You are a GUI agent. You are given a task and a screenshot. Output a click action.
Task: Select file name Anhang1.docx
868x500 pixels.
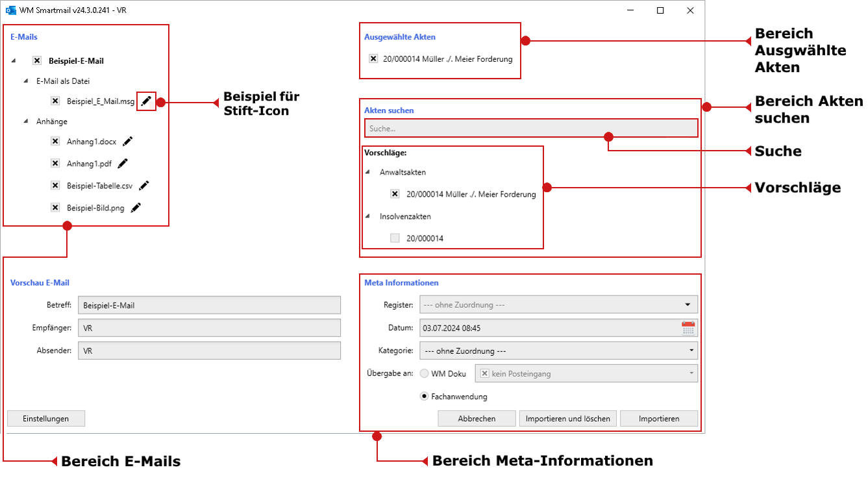pyautogui.click(x=92, y=142)
